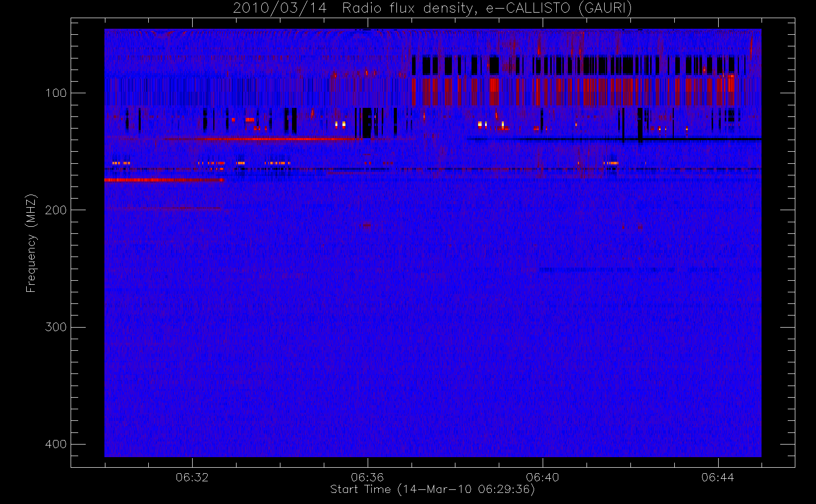Click the '100' frequency tick label
This screenshot has width=816, height=504.
[x=55, y=93]
